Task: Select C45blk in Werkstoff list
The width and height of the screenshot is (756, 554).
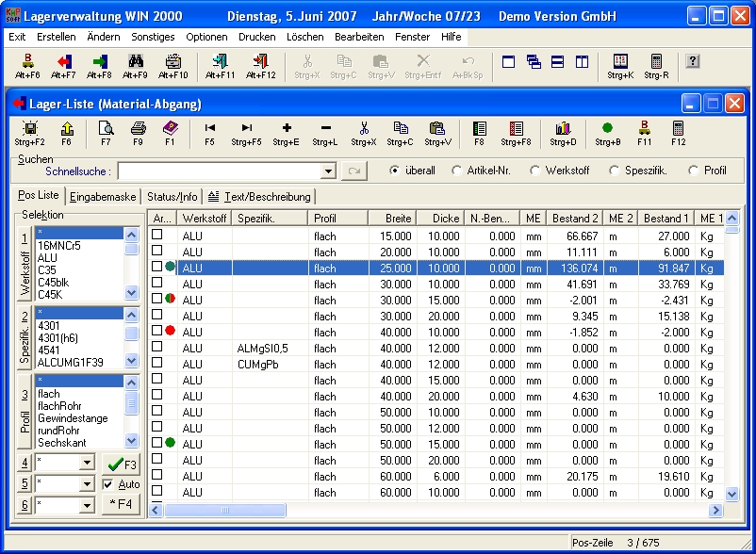Action: (79, 283)
